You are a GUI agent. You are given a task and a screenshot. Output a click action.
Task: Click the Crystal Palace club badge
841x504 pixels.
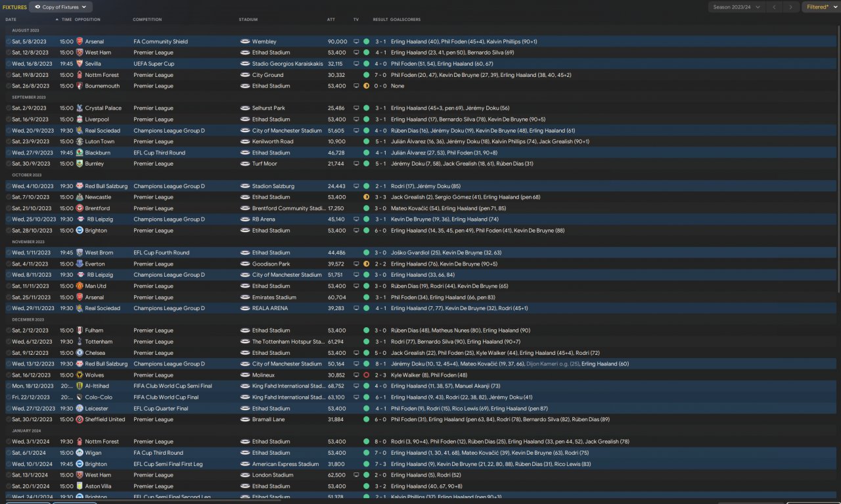[80, 108]
